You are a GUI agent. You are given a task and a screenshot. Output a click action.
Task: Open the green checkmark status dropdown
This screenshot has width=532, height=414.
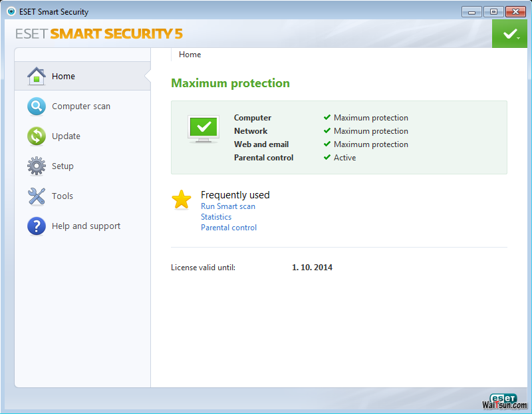point(510,33)
